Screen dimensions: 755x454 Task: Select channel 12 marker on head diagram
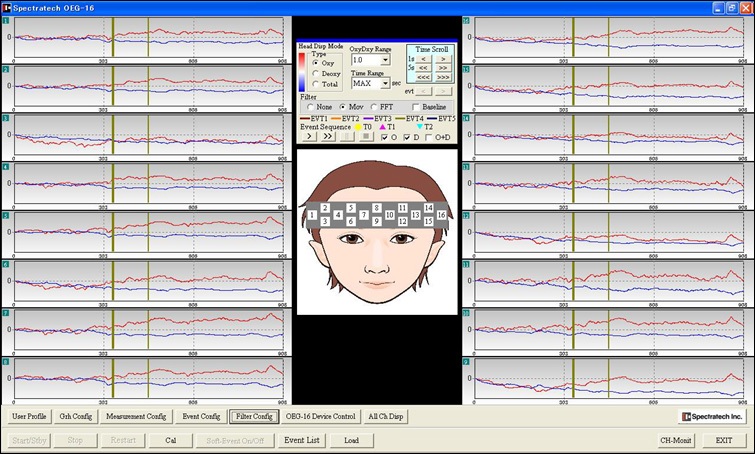coord(403,221)
